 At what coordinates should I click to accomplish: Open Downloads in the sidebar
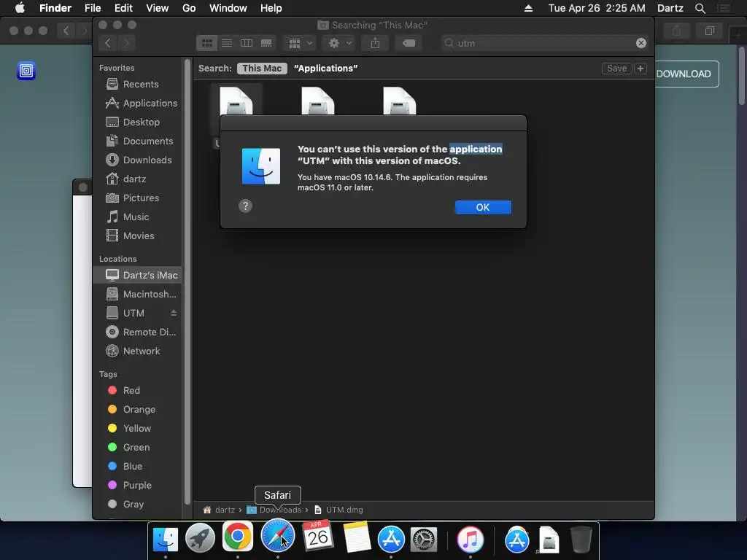[137, 160]
